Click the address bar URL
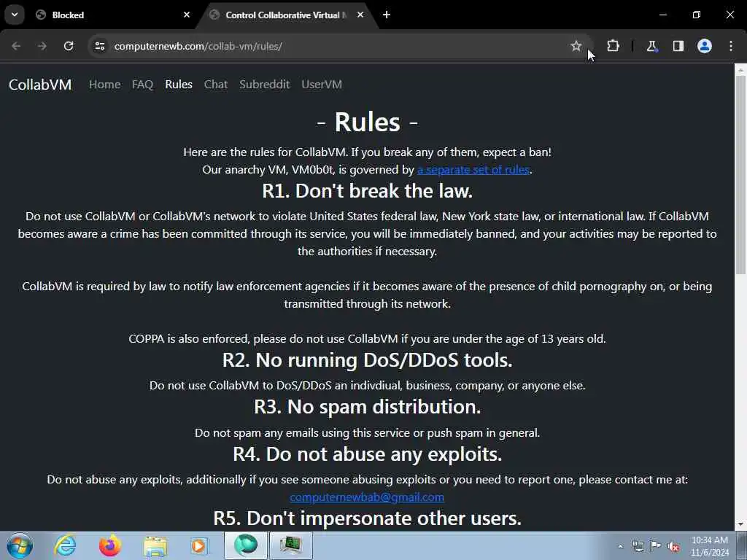This screenshot has width=747, height=560. 198,46
